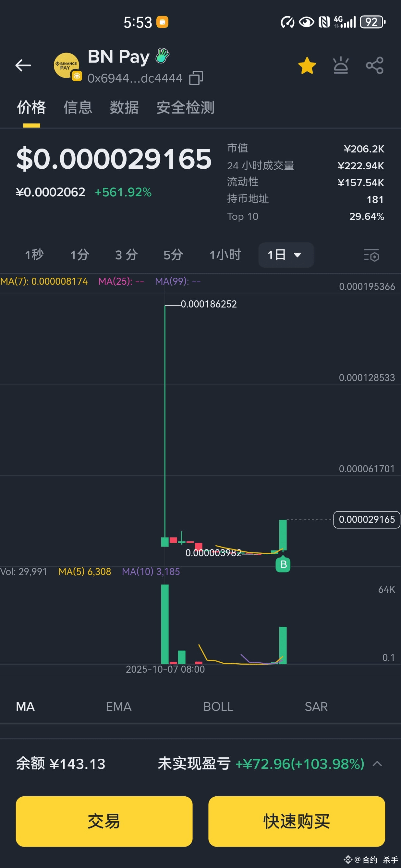This screenshot has height=868, width=401.
Task: Copy the 0x6944...dc4444 contract address
Action: pos(196,78)
